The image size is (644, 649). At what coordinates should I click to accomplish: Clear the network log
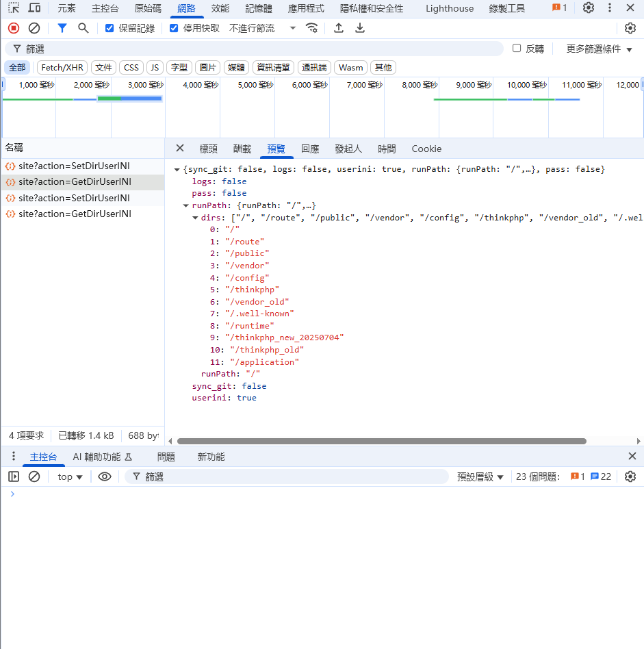[34, 28]
